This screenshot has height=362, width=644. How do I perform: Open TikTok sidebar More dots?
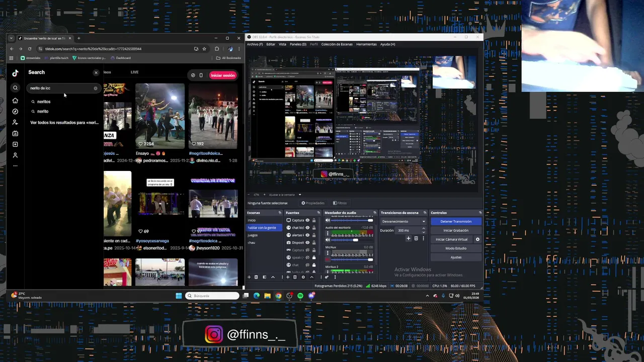(15, 165)
